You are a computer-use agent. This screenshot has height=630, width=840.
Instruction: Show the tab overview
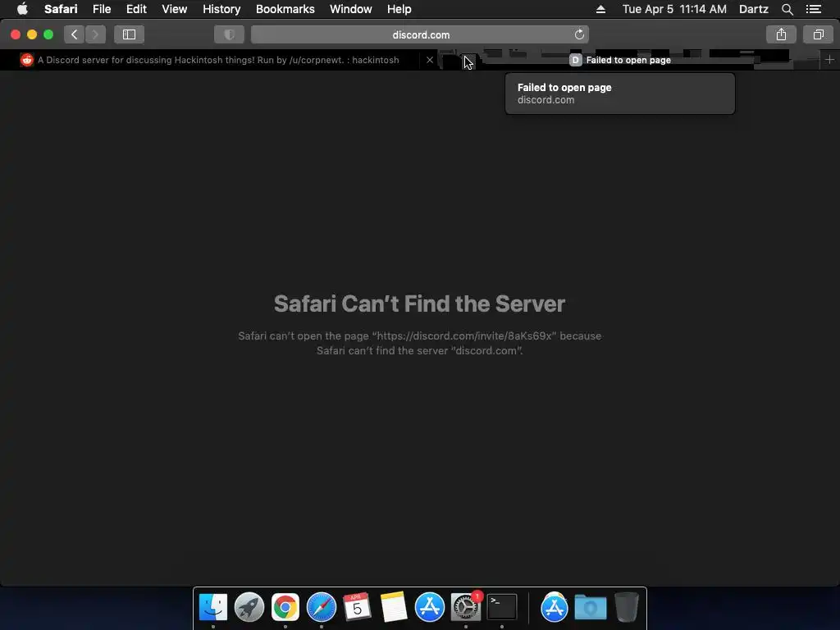[x=818, y=34]
